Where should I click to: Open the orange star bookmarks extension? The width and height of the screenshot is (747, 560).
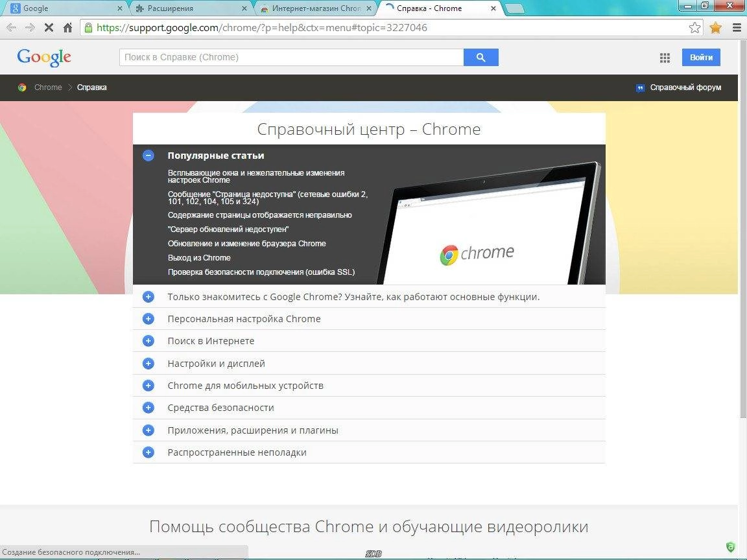pyautogui.click(x=716, y=28)
